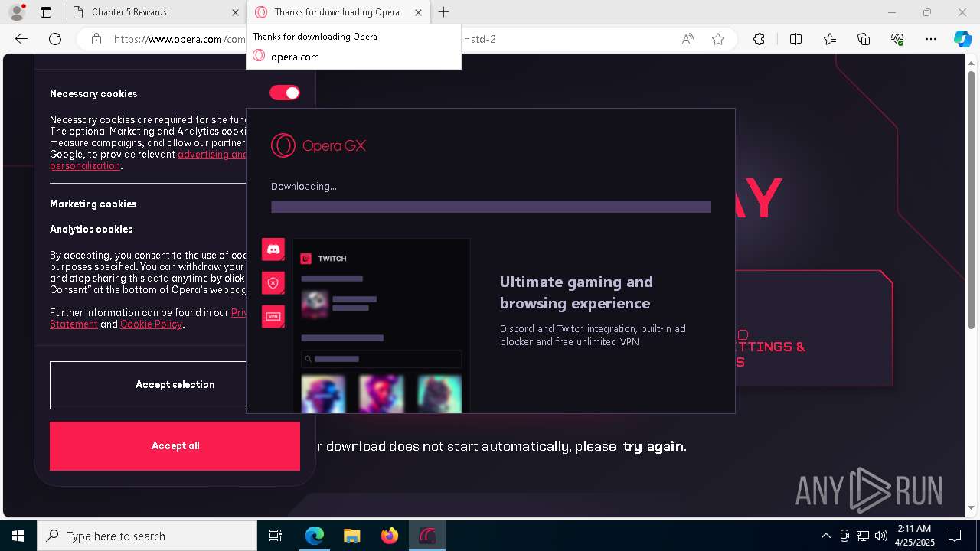This screenshot has width=980, height=551.
Task: Open Settings and more menu
Action: coord(931,39)
